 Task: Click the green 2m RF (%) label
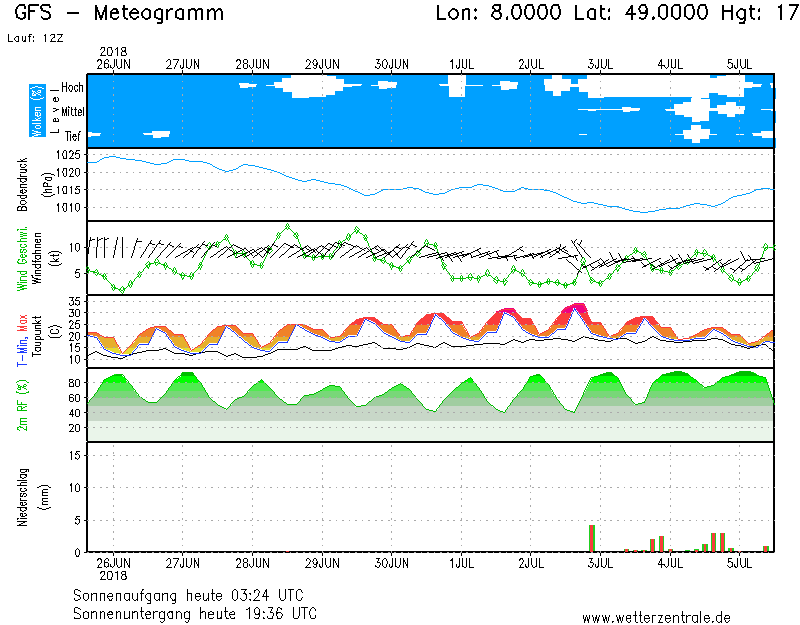pyautogui.click(x=22, y=405)
